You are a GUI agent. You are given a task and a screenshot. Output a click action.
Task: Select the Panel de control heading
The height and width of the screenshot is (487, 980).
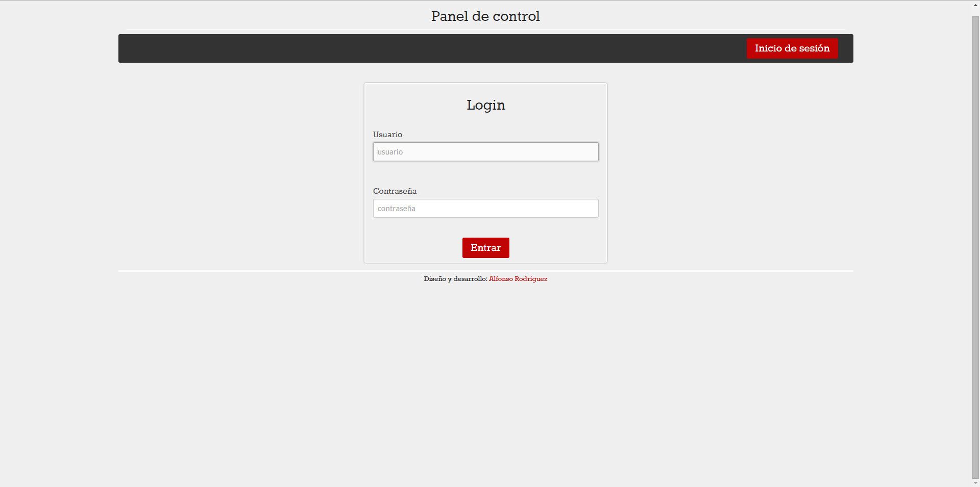coord(485,16)
